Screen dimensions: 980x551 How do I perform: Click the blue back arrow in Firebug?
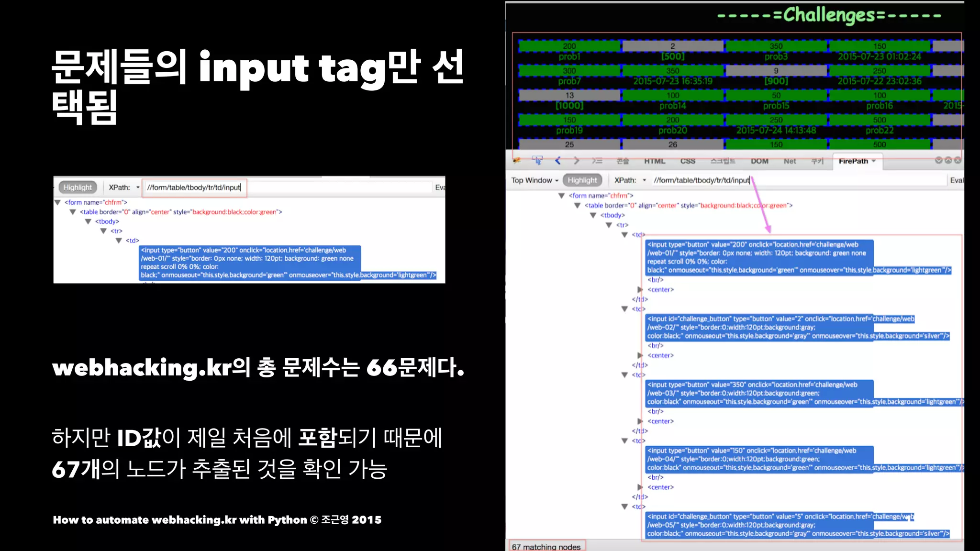click(x=558, y=161)
